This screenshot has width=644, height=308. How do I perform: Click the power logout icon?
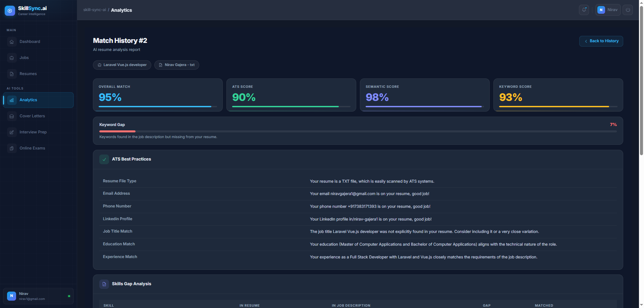click(x=628, y=10)
